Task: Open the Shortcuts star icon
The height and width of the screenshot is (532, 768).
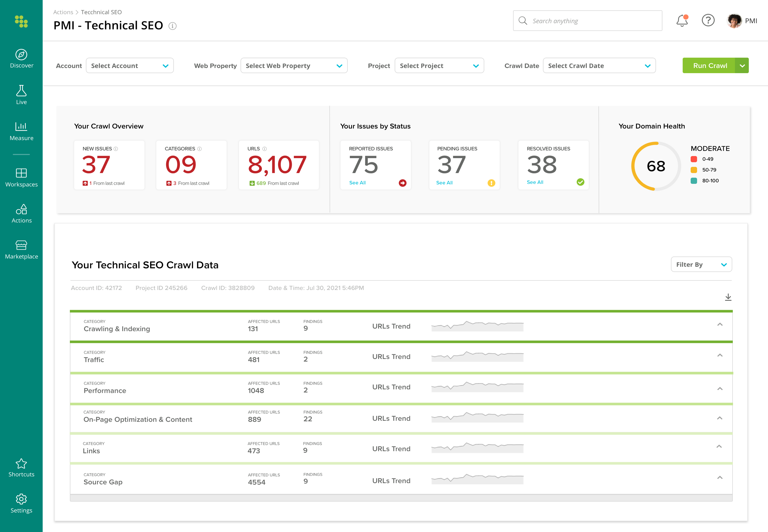Action: 21,464
